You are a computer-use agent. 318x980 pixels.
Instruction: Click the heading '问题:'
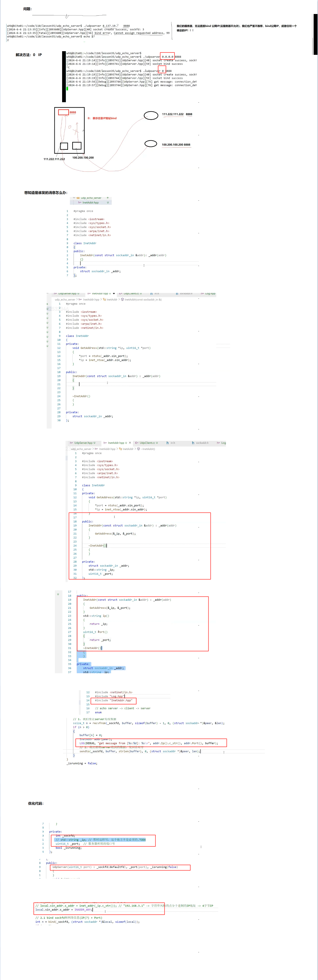(x=27, y=9)
